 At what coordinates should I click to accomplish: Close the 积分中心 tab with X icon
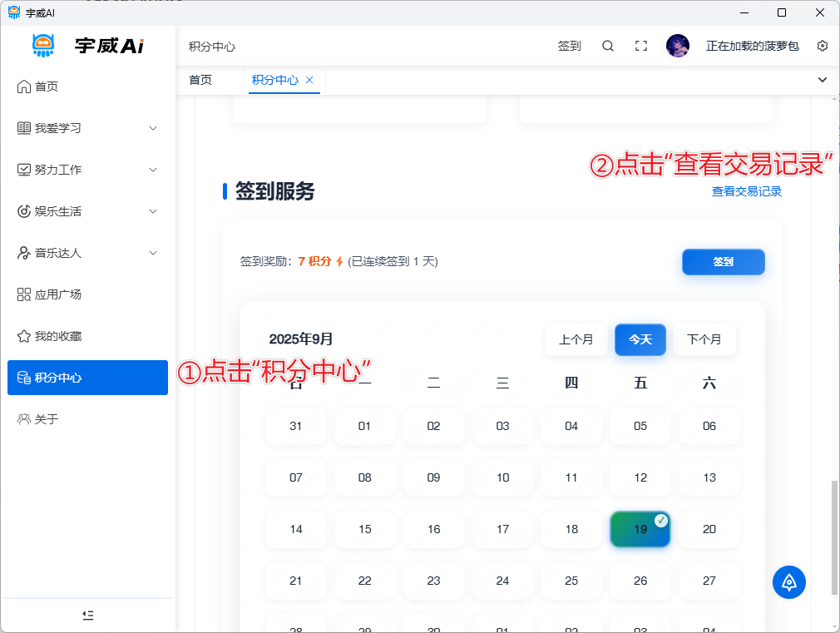(309, 80)
